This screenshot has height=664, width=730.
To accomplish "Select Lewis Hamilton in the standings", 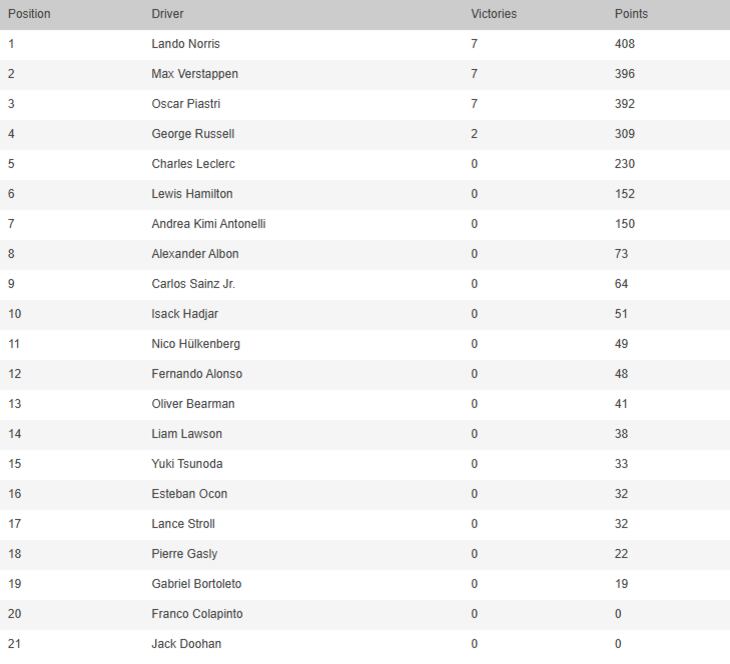I will coord(192,194).
